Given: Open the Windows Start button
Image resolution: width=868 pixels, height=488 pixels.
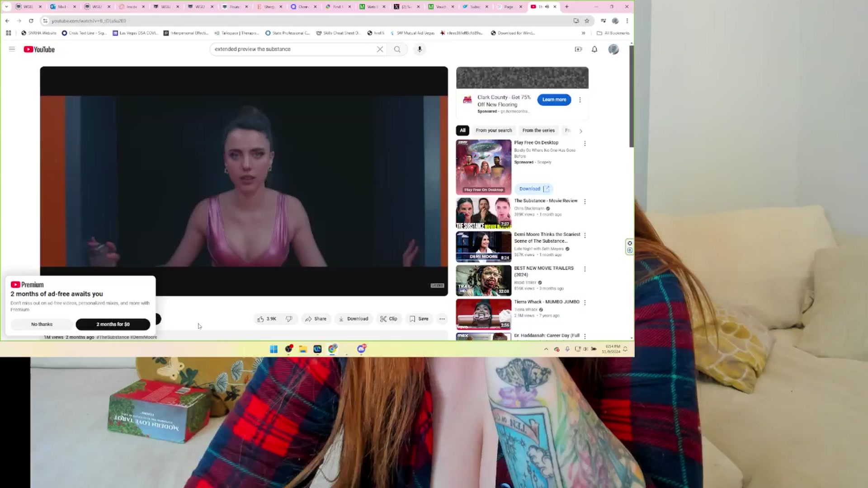Looking at the screenshot, I should click(274, 349).
